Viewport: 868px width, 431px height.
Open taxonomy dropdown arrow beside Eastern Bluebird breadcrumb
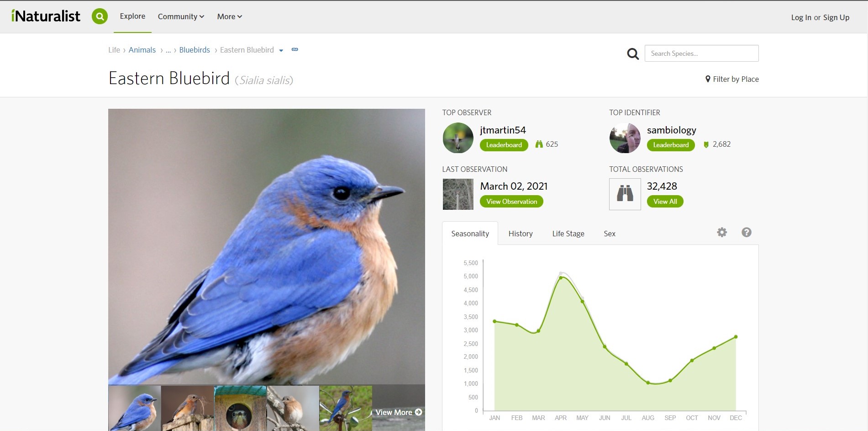point(281,50)
